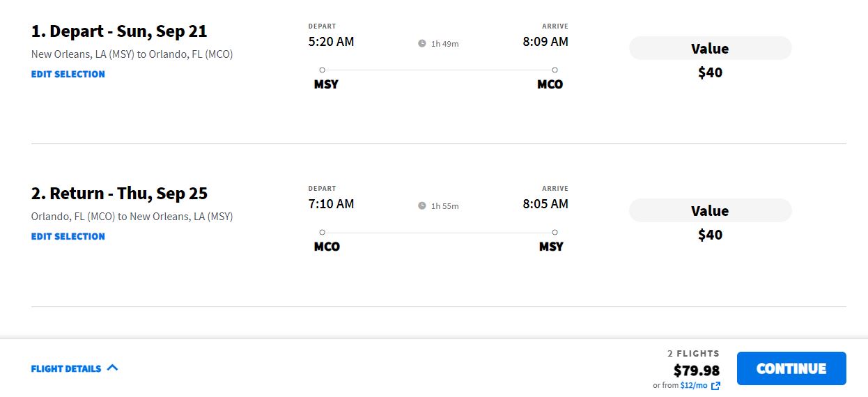Edit selection for the Sep 21 departing flight
This screenshot has width=868, height=397.
[68, 74]
